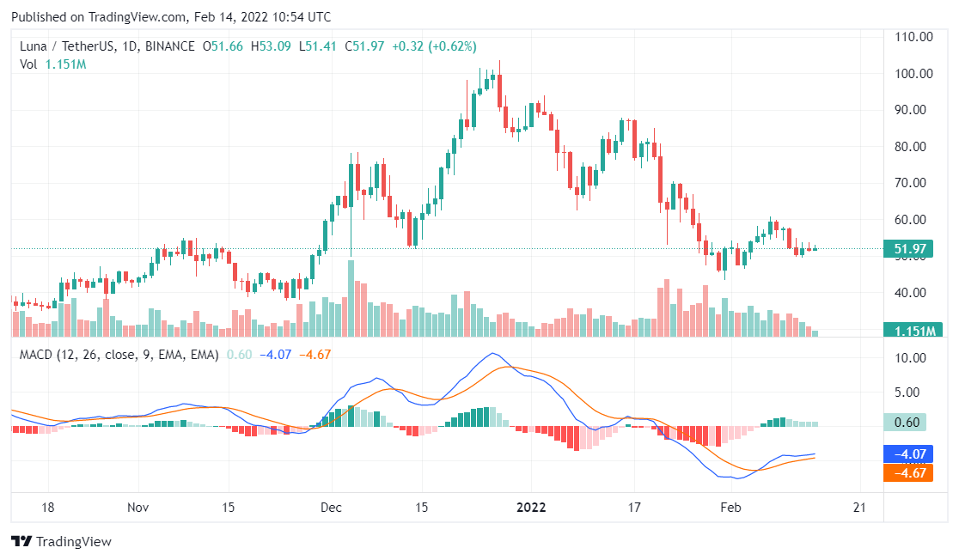Click the Dec label on time axis
The height and width of the screenshot is (560, 959).
coord(331,508)
